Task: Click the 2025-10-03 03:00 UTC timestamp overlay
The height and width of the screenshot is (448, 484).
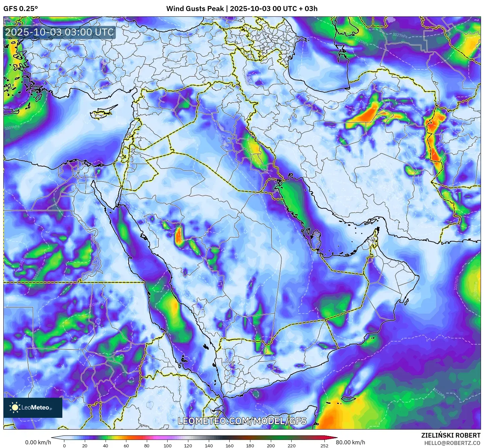Action: coord(60,32)
